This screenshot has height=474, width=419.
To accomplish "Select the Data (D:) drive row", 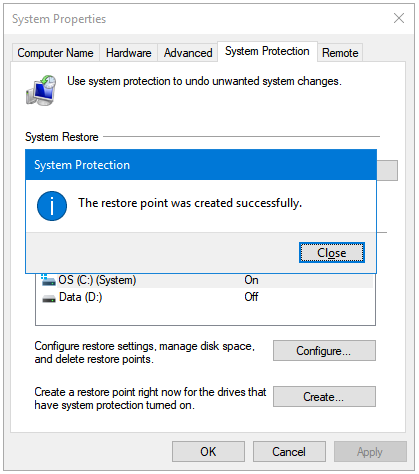I will point(206,297).
